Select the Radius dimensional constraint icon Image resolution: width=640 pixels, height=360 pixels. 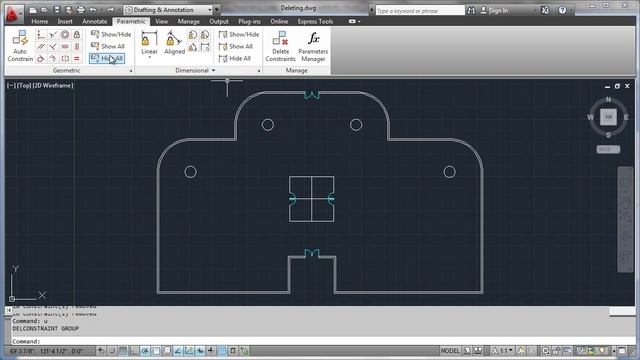(193, 35)
